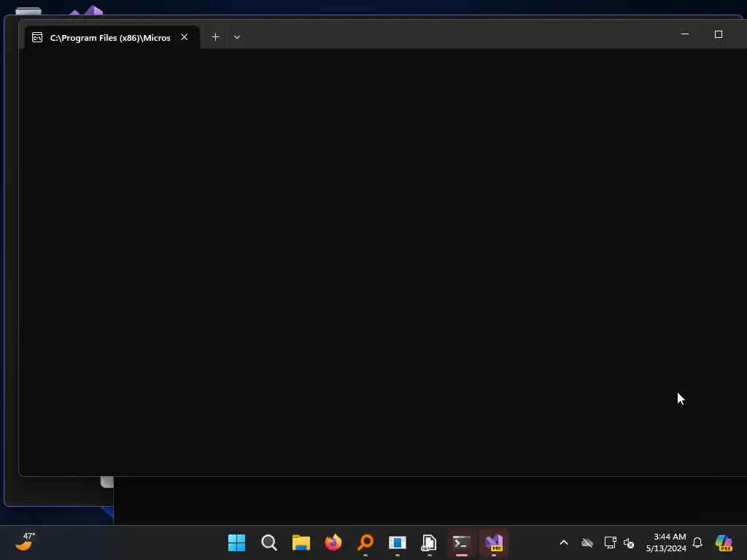Maximize the Terminal window
747x560 pixels.
pos(719,34)
